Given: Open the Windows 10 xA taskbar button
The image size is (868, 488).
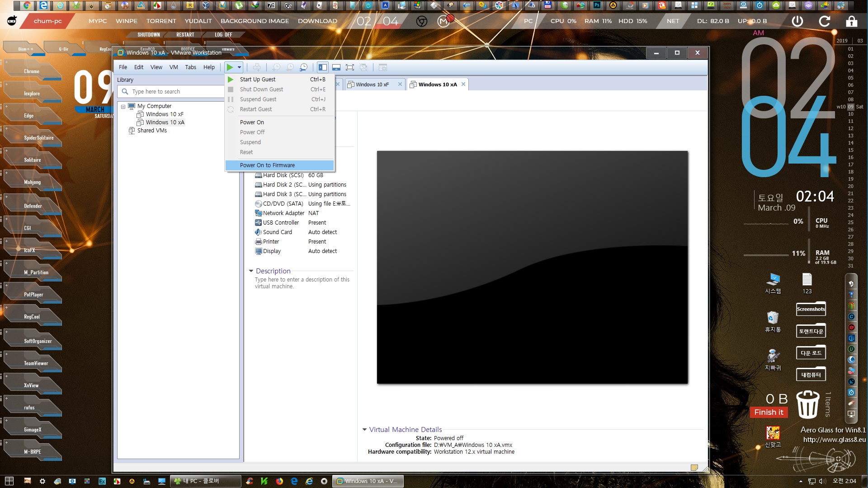Looking at the screenshot, I should coord(368,481).
